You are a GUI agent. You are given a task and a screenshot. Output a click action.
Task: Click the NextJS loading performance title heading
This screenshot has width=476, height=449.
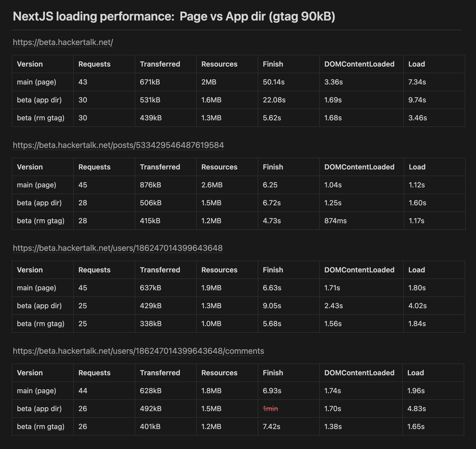point(174,16)
